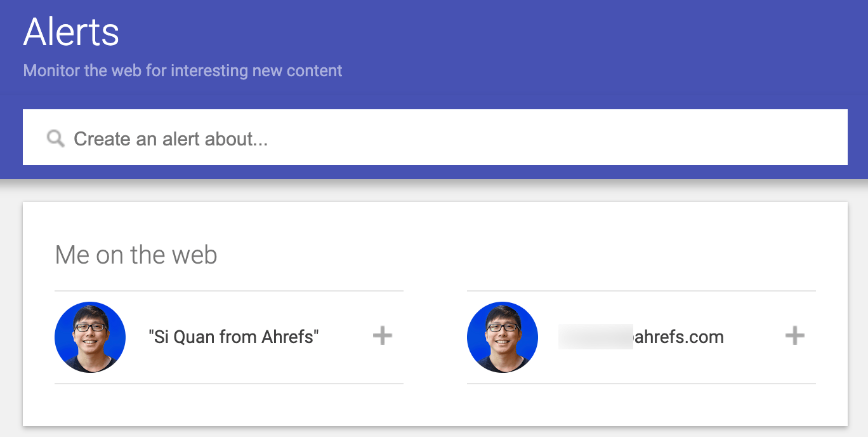This screenshot has height=437, width=868.
Task: Select the profile avatar next to "Si Quan from Ahrefs"
Action: click(89, 337)
